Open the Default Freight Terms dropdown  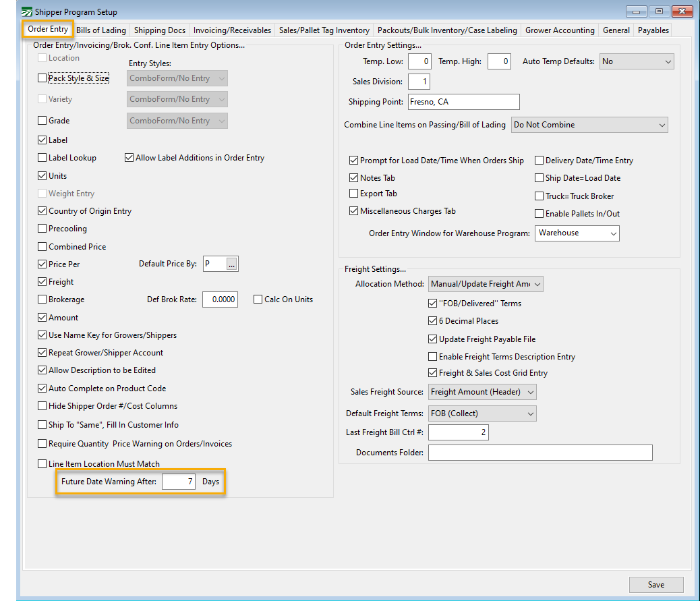pyautogui.click(x=482, y=413)
